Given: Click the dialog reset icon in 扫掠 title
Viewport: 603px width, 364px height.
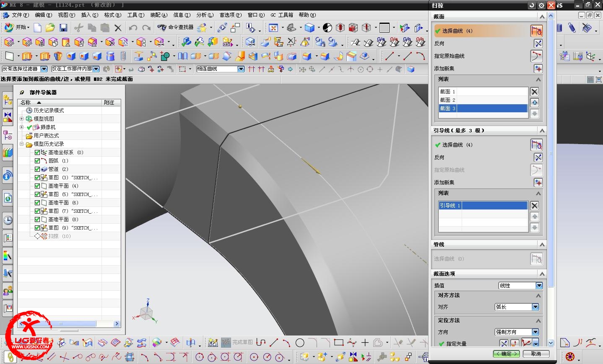Looking at the screenshot, I should [x=532, y=5].
